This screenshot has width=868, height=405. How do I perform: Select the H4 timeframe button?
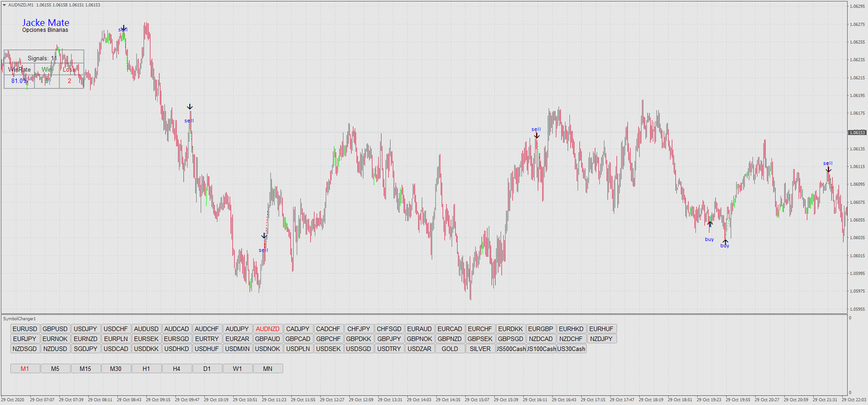coord(176,369)
